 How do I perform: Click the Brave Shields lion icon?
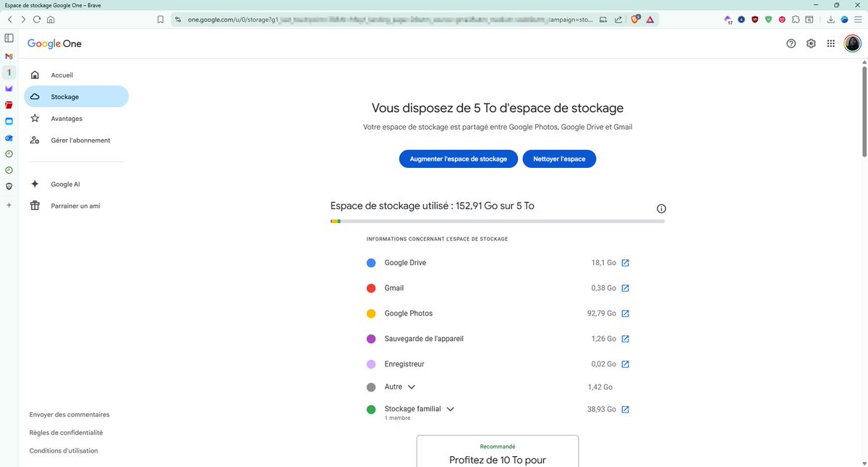(x=636, y=20)
